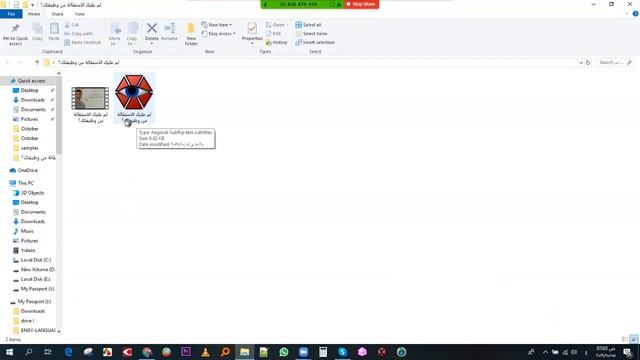The height and width of the screenshot is (360, 640).
Task: Click Pin to Quick access icon
Action: click(x=16, y=33)
